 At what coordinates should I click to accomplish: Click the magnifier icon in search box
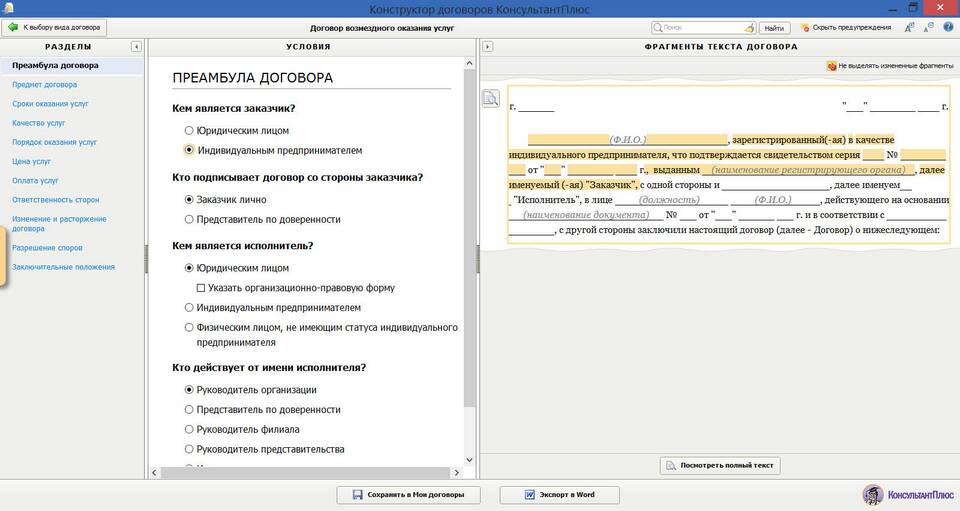click(x=658, y=28)
